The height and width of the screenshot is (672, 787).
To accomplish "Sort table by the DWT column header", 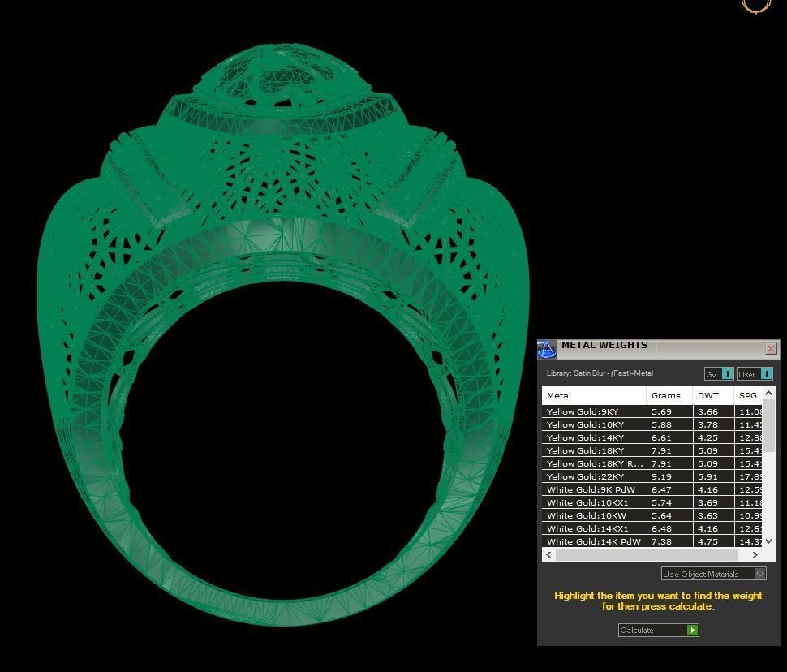I will pos(712,395).
